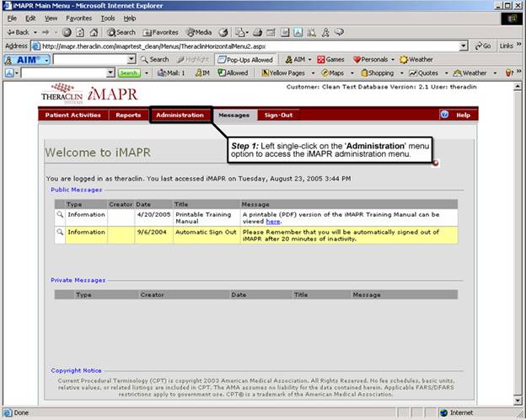Image resolution: width=526 pixels, height=420 pixels.
Task: Expand the AIM toolbar search dropdown
Action: pos(131,60)
